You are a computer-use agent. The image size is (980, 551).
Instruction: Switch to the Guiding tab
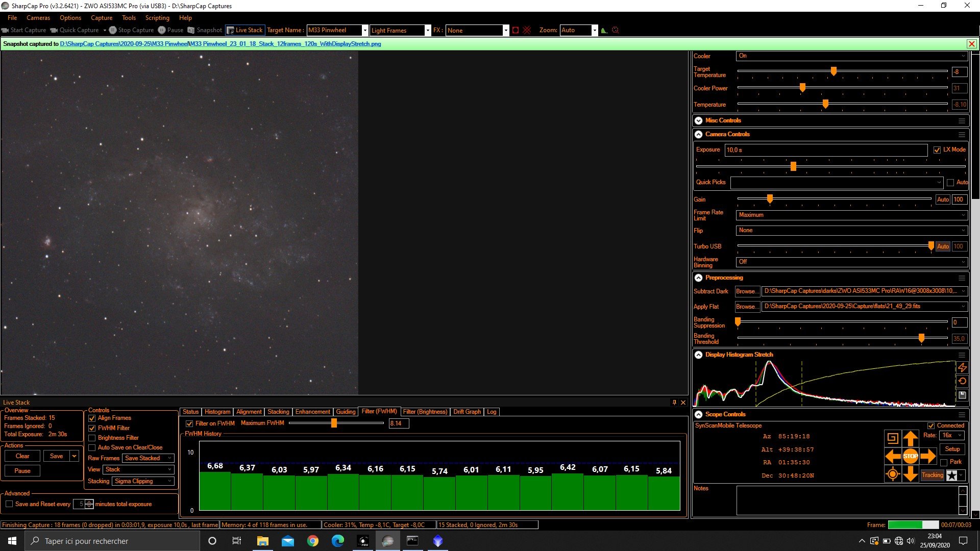pyautogui.click(x=346, y=412)
